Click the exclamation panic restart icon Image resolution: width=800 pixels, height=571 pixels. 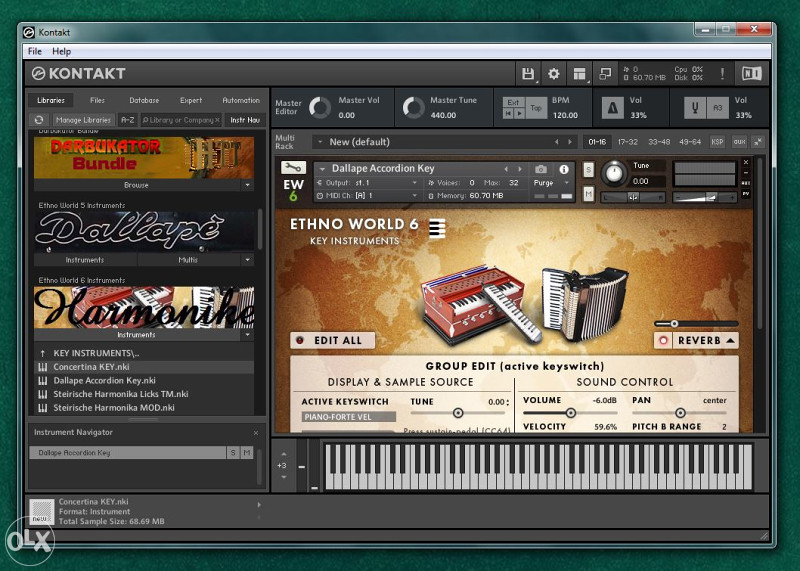pyautogui.click(x=722, y=74)
